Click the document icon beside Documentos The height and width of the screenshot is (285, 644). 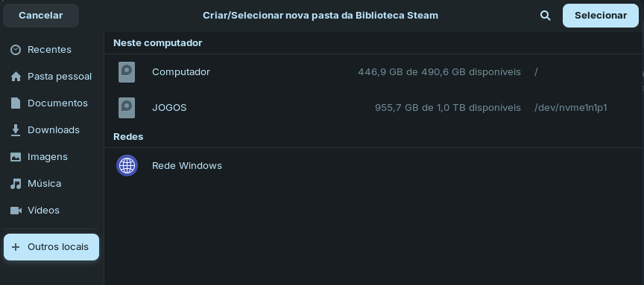[16, 103]
